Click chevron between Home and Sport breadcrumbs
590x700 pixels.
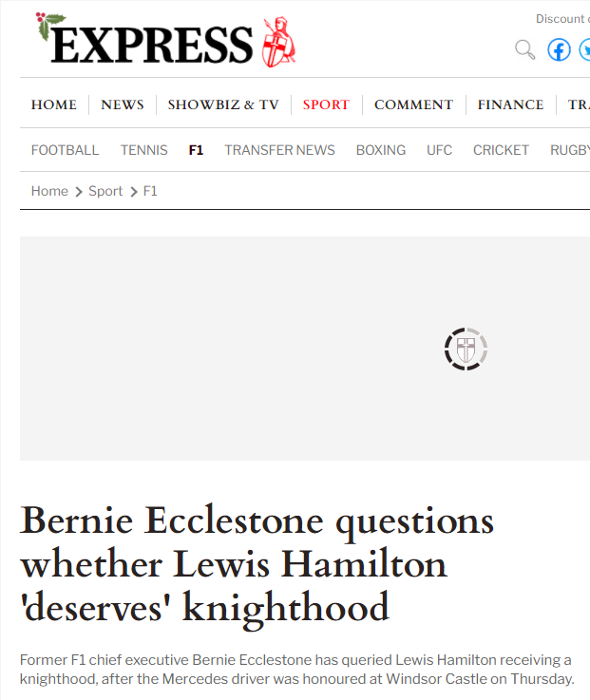(x=78, y=192)
